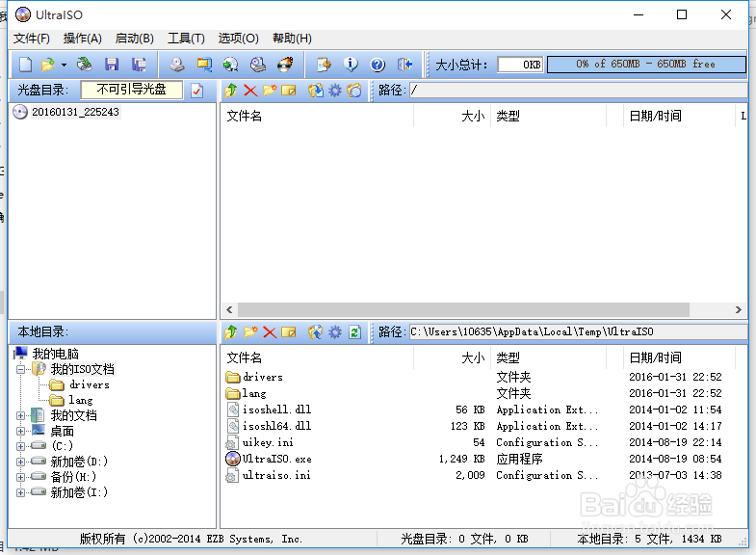The width and height of the screenshot is (756, 555).
Task: Click the Make CD/DVD image icon
Action: tap(177, 65)
